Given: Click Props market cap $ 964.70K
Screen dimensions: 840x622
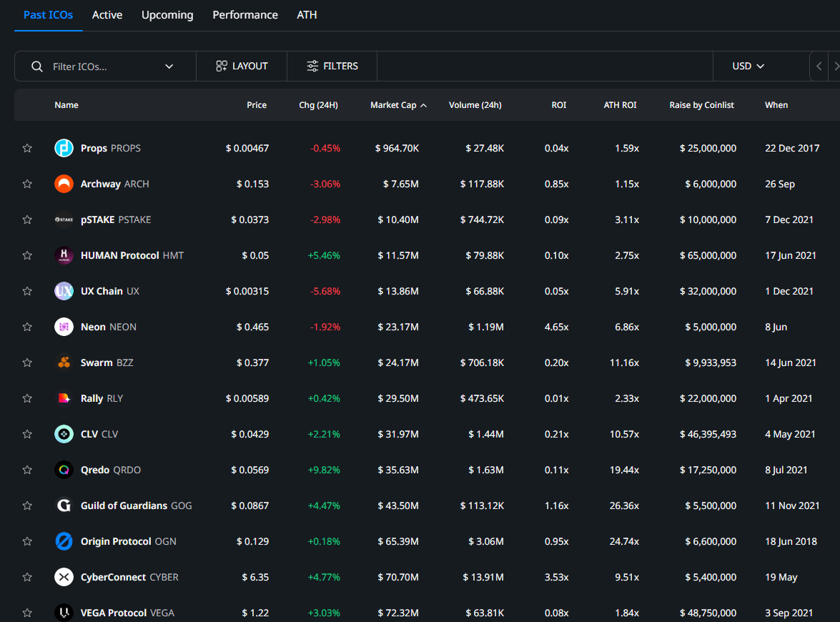Looking at the screenshot, I should point(397,149).
